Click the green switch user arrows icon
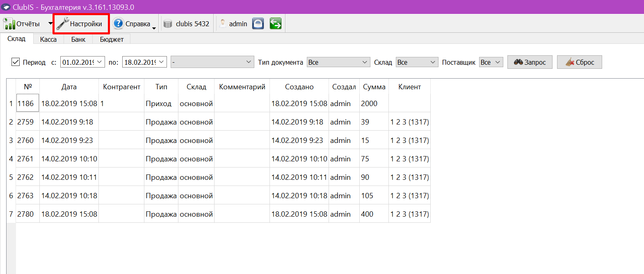 point(276,24)
